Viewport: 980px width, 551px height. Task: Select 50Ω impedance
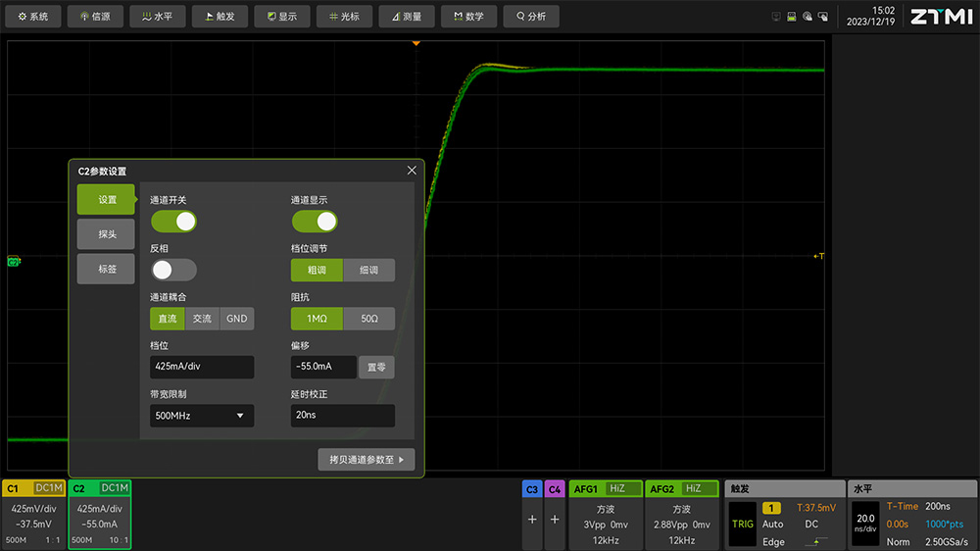[x=368, y=319]
